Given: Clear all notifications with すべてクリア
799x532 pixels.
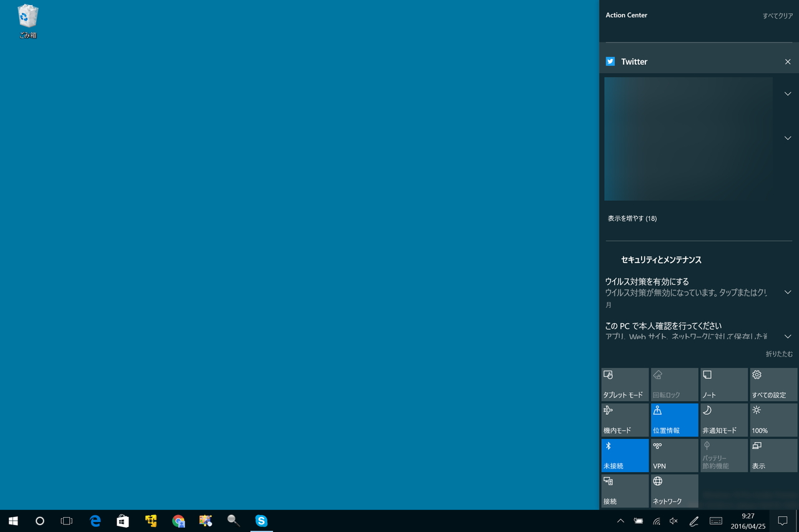Looking at the screenshot, I should [778, 16].
